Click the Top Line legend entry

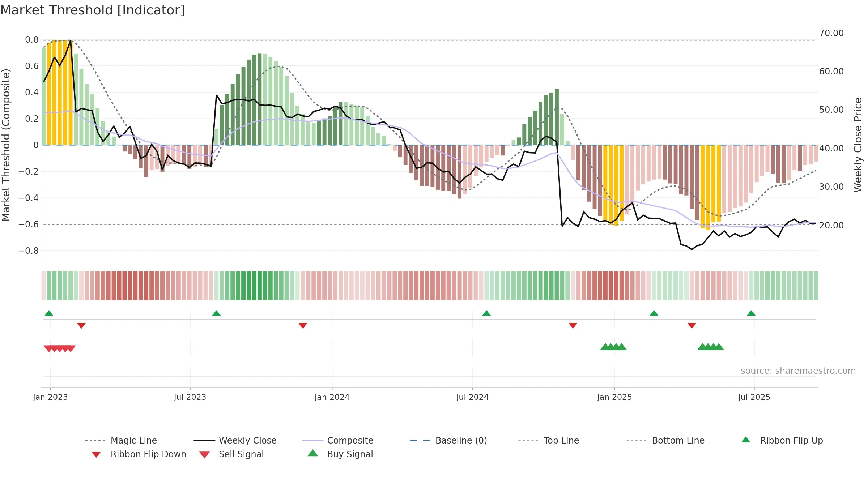(x=549, y=440)
